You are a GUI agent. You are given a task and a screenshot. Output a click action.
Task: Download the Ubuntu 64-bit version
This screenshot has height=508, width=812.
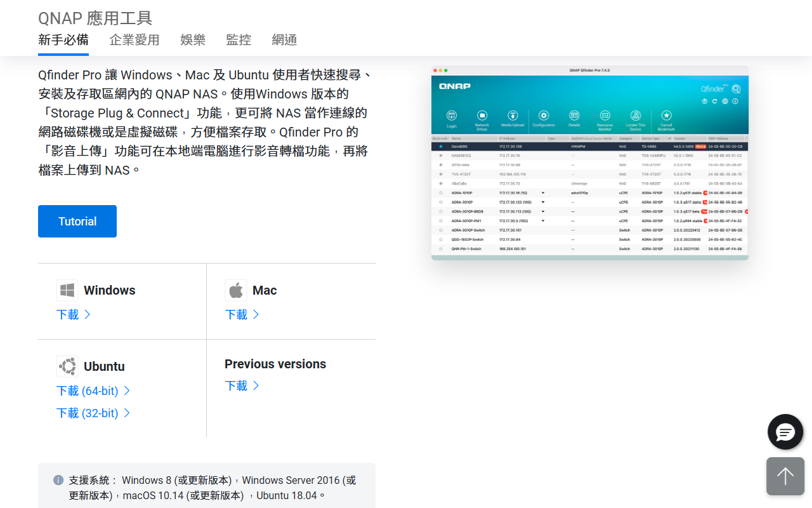93,391
